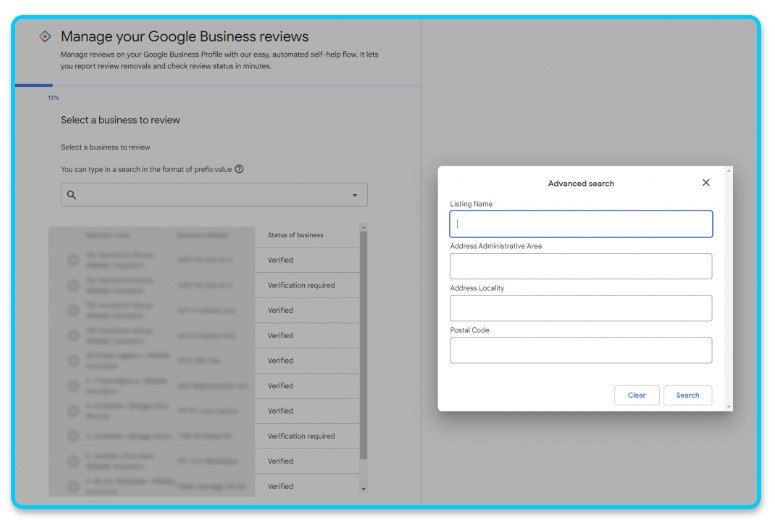Click the Address Locality label
Viewport: 775px width, 526px height.
[477, 288]
